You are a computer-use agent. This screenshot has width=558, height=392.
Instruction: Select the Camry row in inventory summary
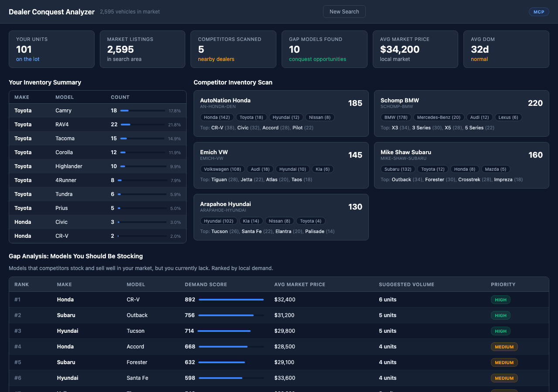98,111
